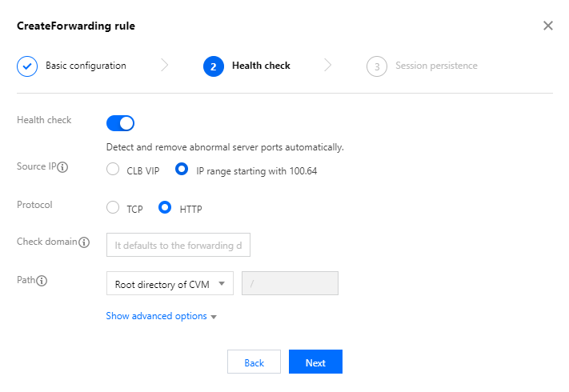
Task: Click the Source IP info icon
Action: coord(62,168)
